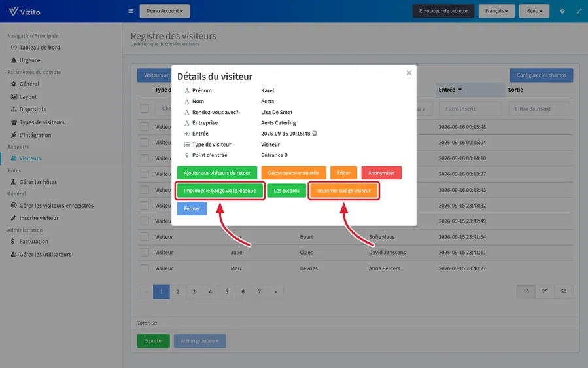Click the Anonymiser button

click(x=381, y=173)
